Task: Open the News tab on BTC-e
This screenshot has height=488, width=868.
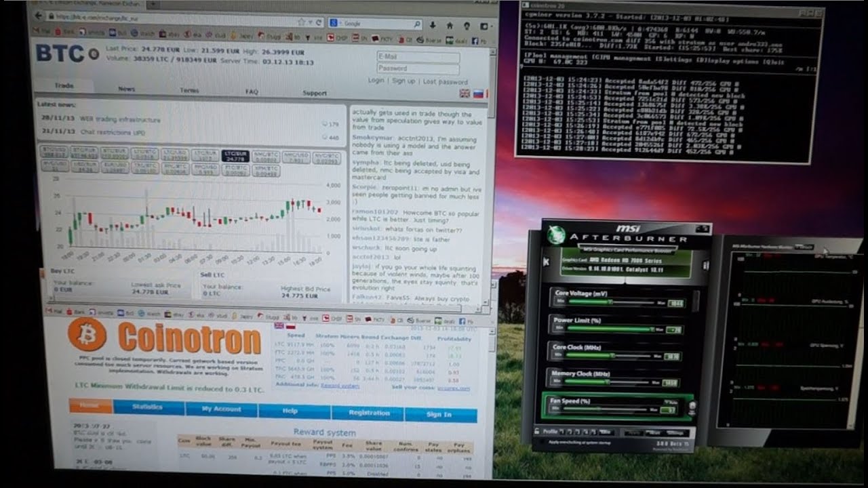Action: 127,89
